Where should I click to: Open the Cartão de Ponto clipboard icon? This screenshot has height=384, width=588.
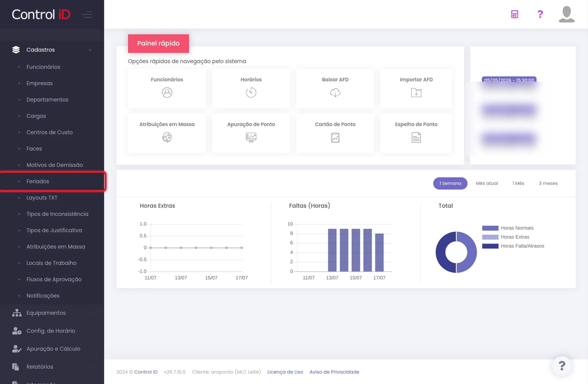(335, 137)
